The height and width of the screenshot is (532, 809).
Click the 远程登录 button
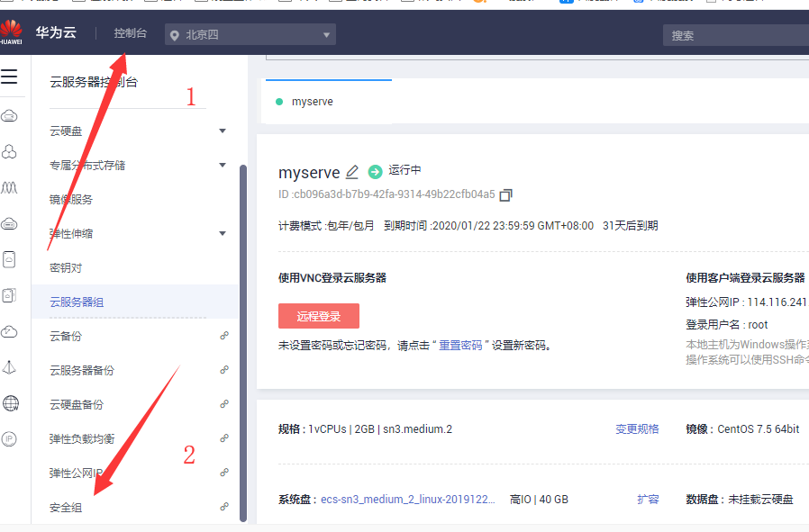point(318,316)
